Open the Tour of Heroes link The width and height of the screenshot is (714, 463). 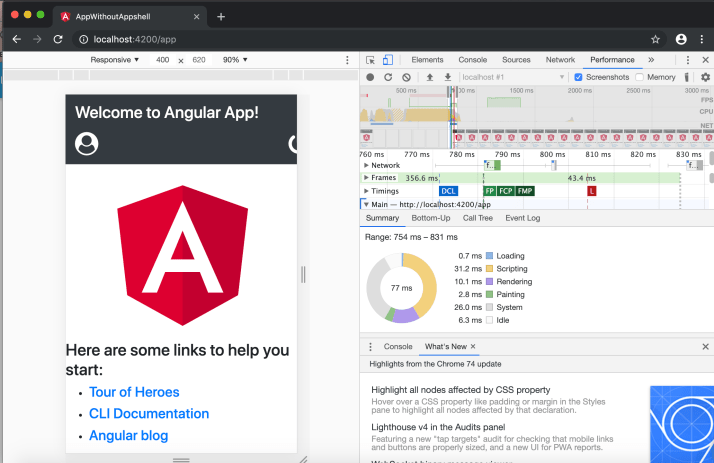tap(134, 392)
